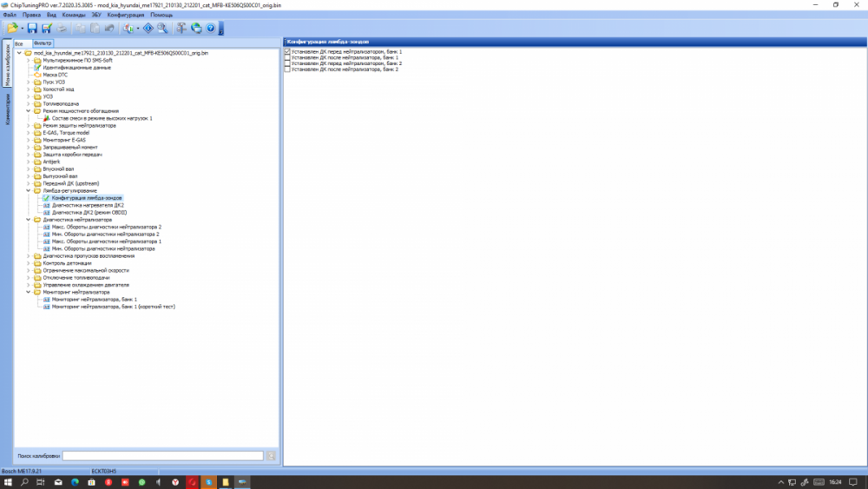Collapse Режим мощностного обогащения folder
The height and width of the screenshot is (489, 868).
pos(29,111)
